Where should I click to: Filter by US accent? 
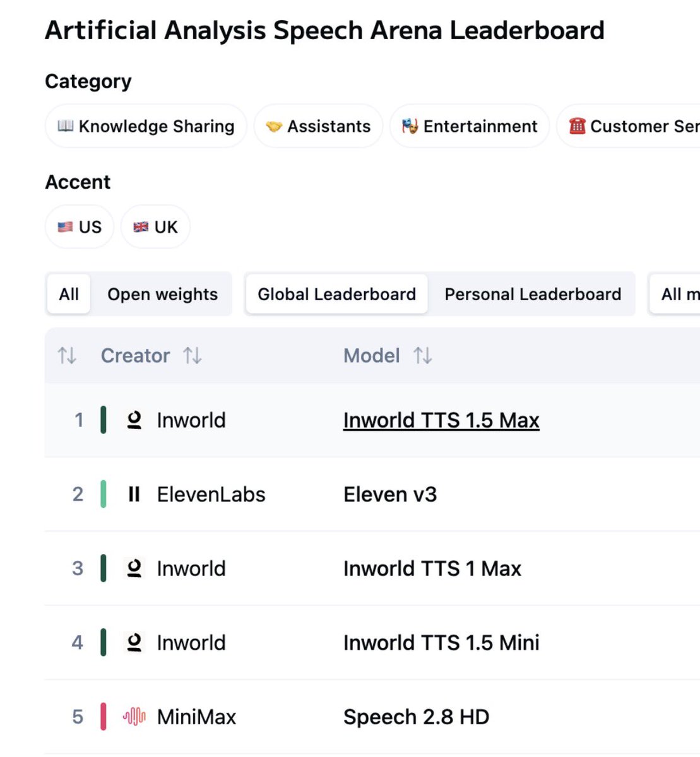[x=80, y=226]
